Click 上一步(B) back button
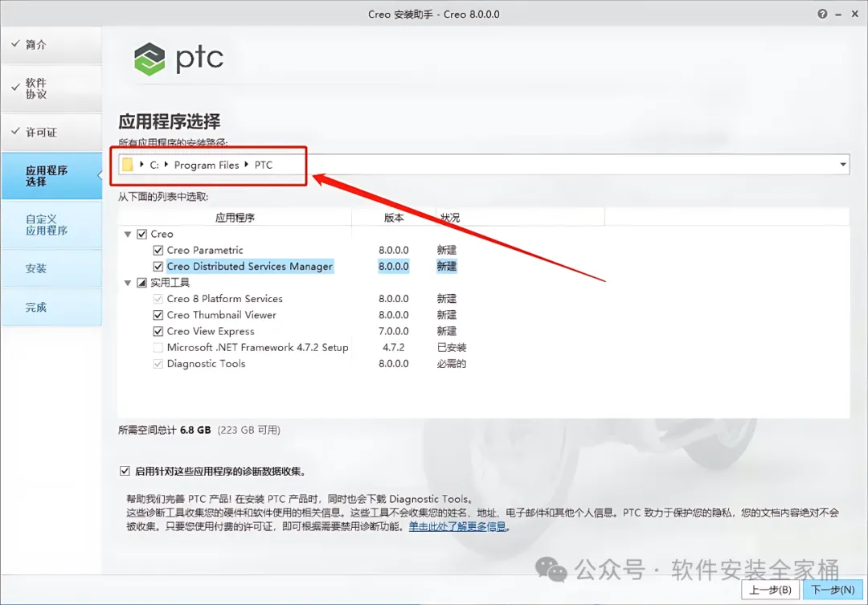This screenshot has width=868, height=605. tap(770, 590)
